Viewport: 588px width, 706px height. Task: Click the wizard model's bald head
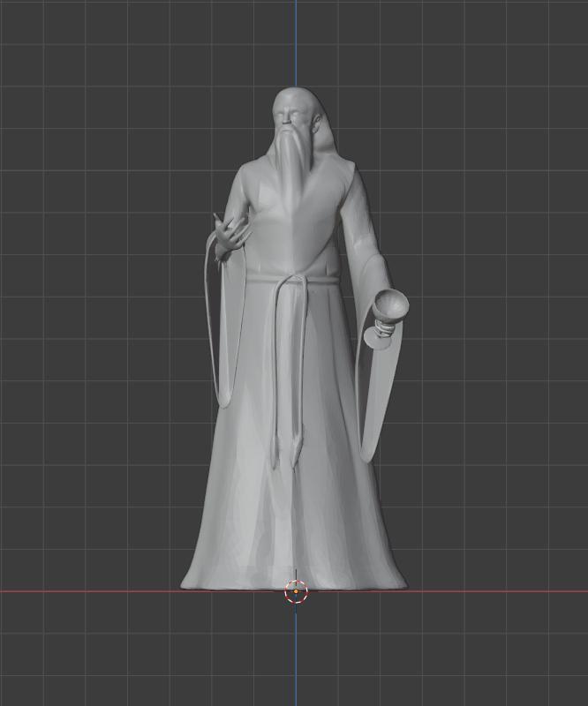[x=295, y=106]
